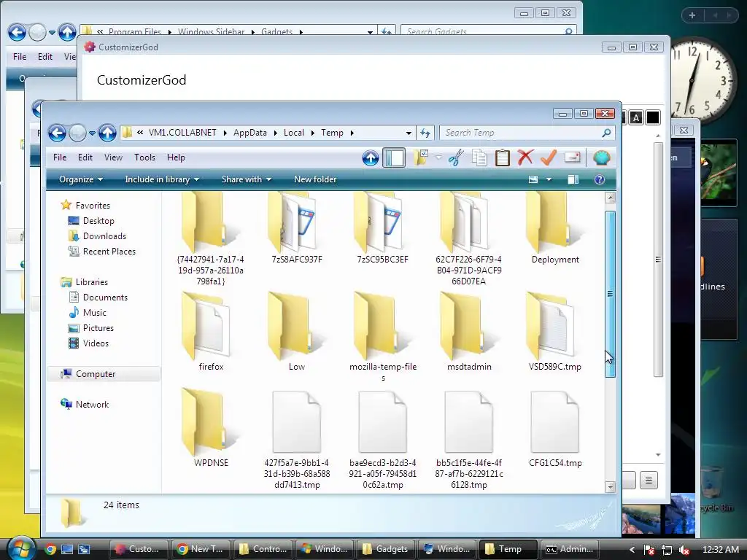
Task: Select Downloads in navigation pane
Action: click(x=97, y=236)
